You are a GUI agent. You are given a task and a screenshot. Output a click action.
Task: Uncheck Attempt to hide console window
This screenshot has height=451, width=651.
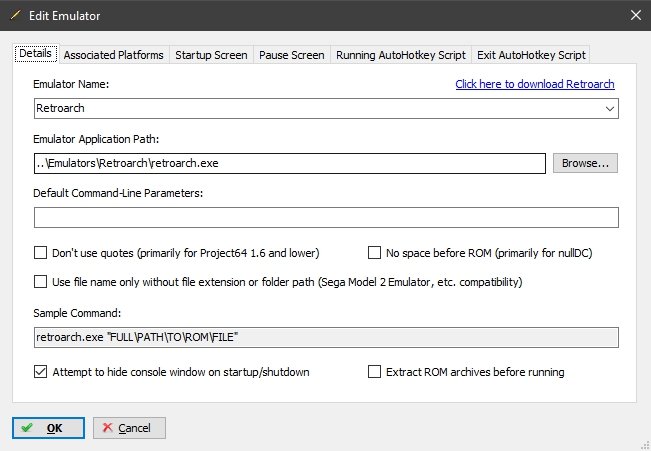[x=40, y=372]
